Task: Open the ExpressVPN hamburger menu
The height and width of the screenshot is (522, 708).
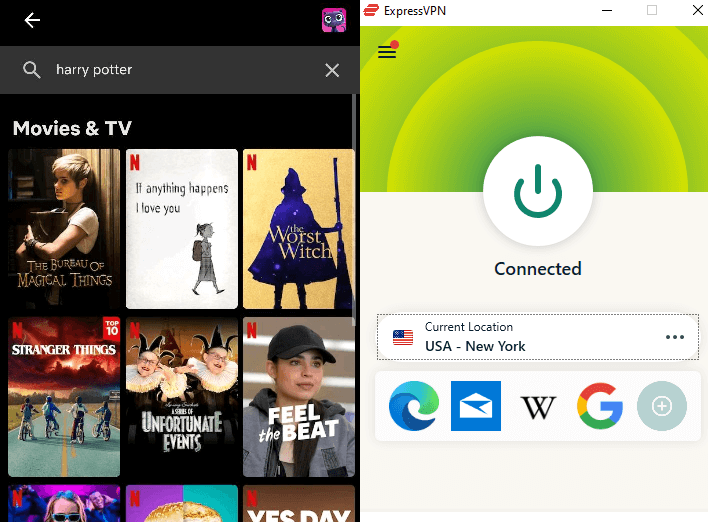Action: [387, 51]
